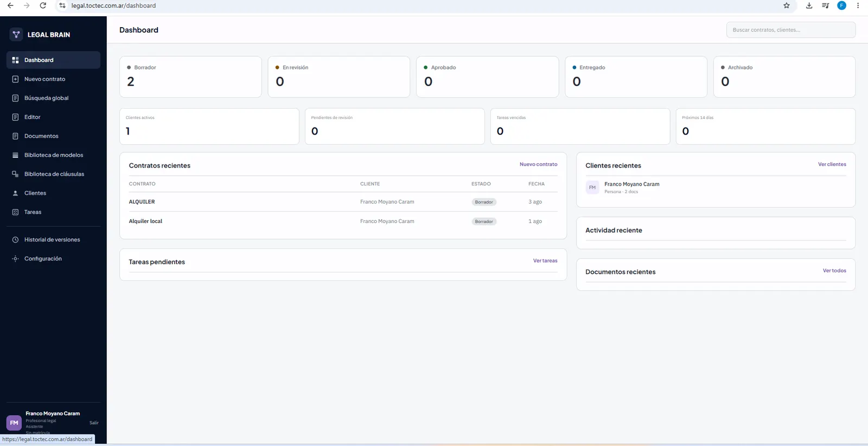Open the browser profile avatar
This screenshot has height=446, width=868.
point(841,5)
